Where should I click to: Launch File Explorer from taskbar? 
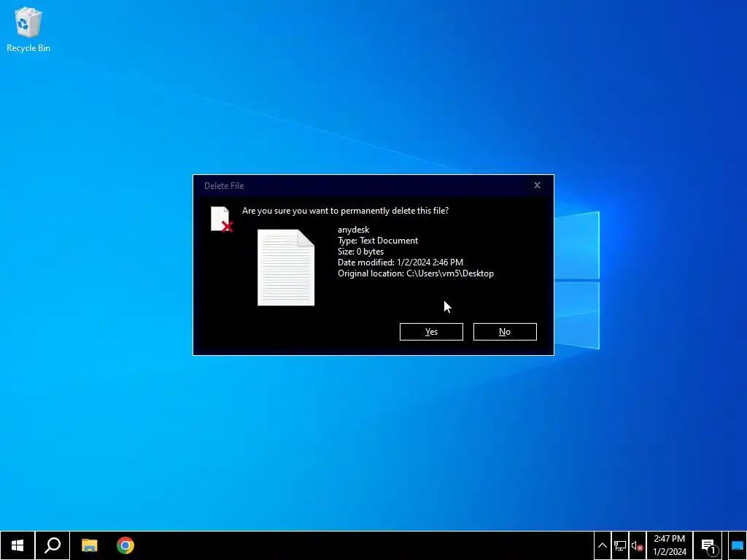coord(89,545)
